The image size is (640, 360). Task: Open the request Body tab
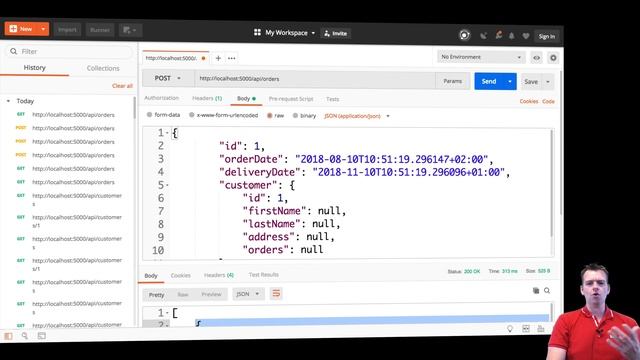coord(246,99)
